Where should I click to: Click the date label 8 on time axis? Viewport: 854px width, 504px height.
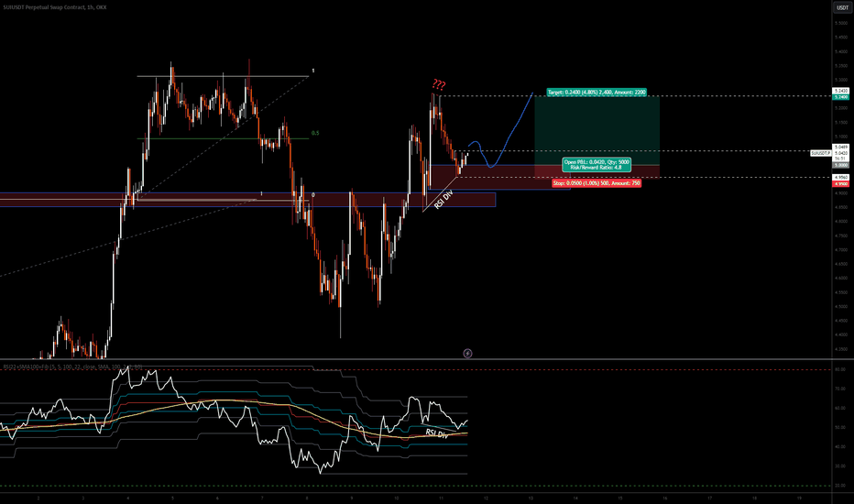click(307, 498)
